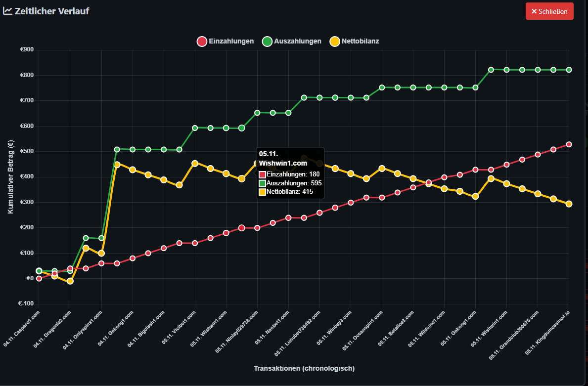This screenshot has width=588, height=386.
Task: Click the green square icon in the tooltip
Action: tap(262, 183)
